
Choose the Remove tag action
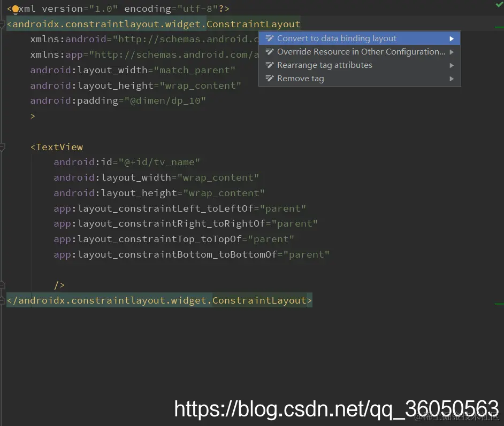click(x=360, y=79)
